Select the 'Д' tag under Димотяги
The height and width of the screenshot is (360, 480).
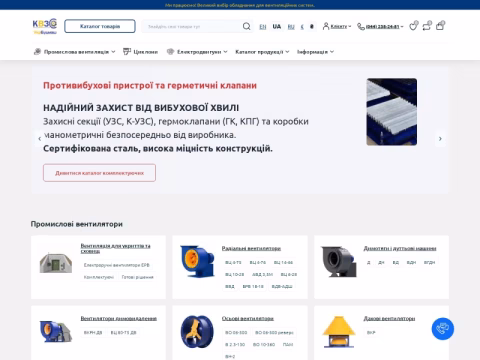click(369, 262)
